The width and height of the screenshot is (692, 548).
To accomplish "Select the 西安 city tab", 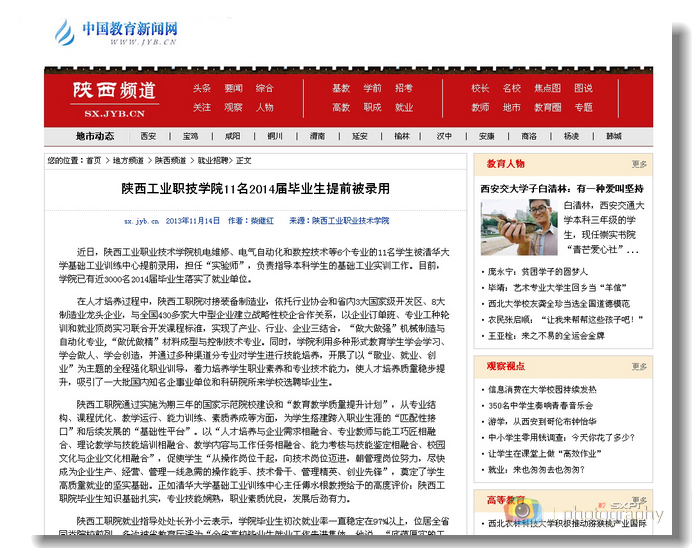I will (148, 136).
